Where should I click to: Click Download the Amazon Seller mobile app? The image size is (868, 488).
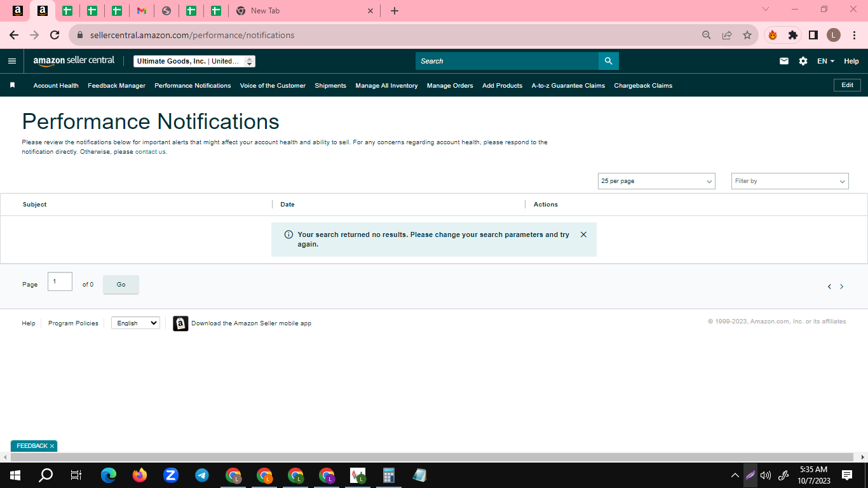coord(251,323)
